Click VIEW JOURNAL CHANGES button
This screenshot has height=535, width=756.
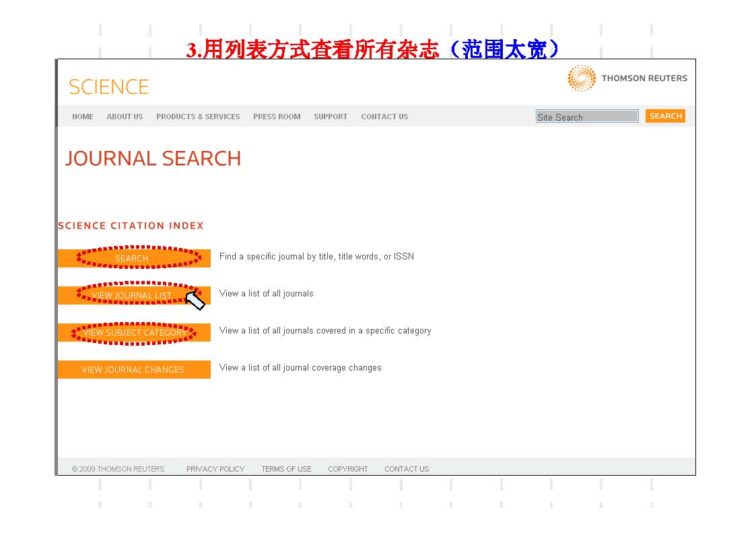tap(134, 369)
